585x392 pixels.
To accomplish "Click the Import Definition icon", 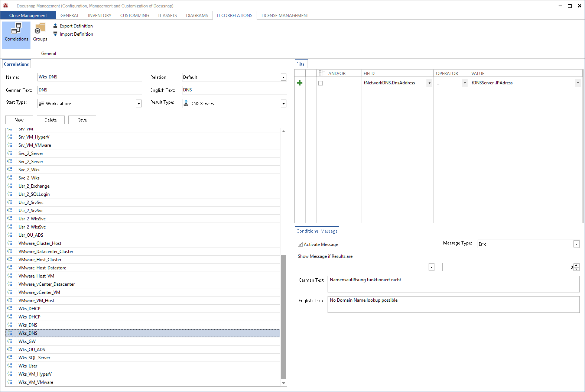I will [55, 34].
